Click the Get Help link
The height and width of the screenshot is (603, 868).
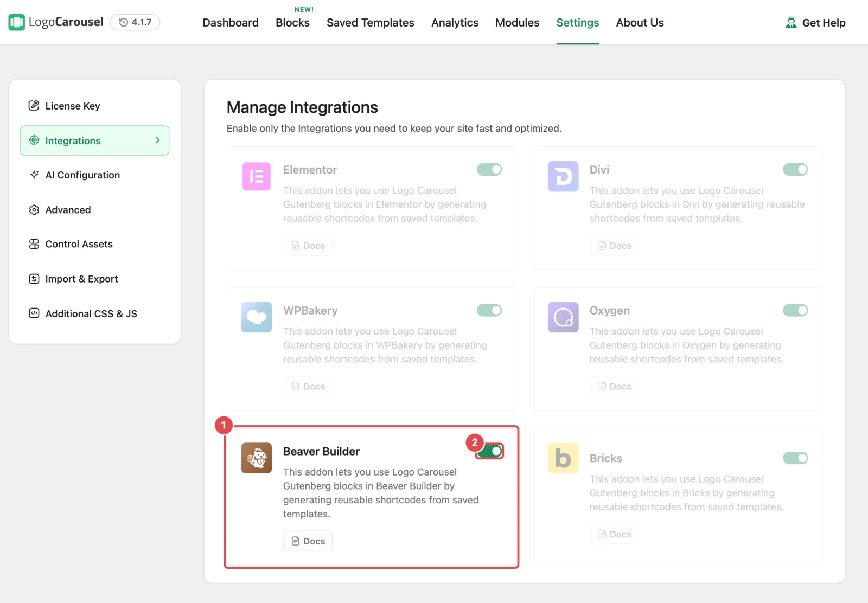click(x=815, y=23)
